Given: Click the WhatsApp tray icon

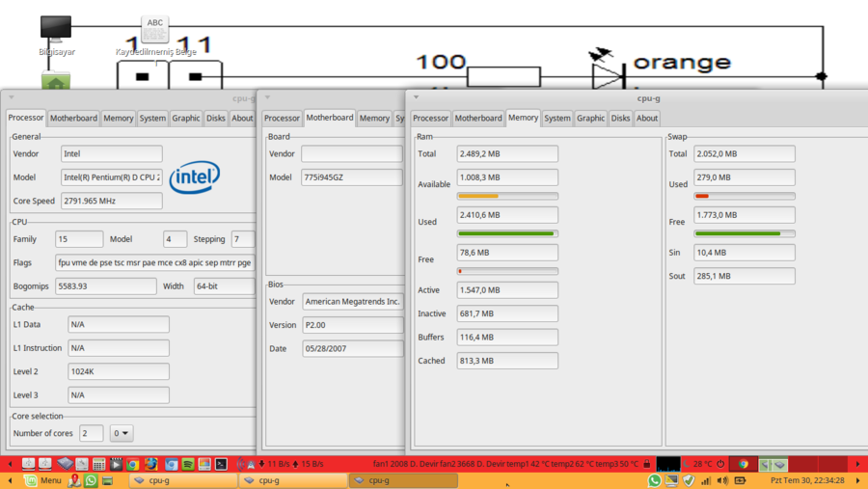Looking at the screenshot, I should (x=654, y=480).
